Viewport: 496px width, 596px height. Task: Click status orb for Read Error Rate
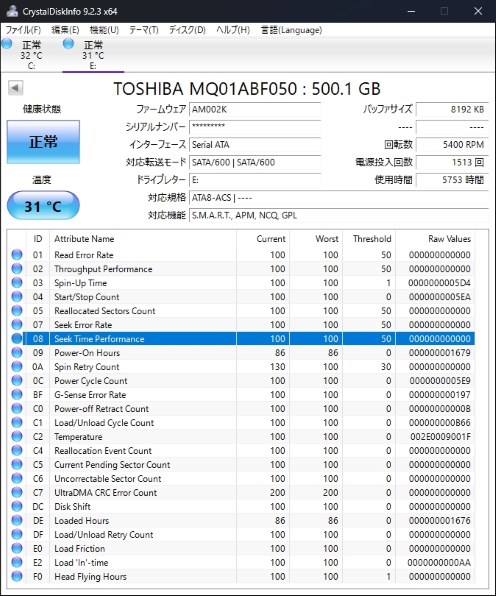click(17, 255)
